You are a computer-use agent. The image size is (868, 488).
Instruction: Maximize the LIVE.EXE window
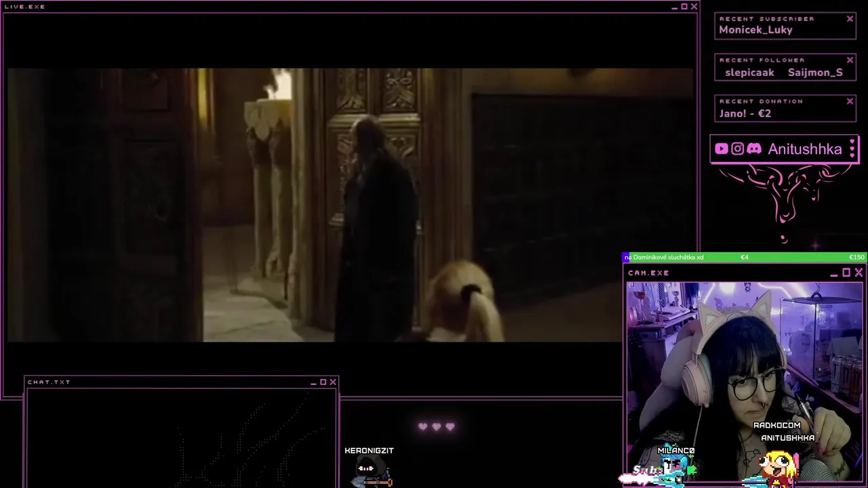684,7
